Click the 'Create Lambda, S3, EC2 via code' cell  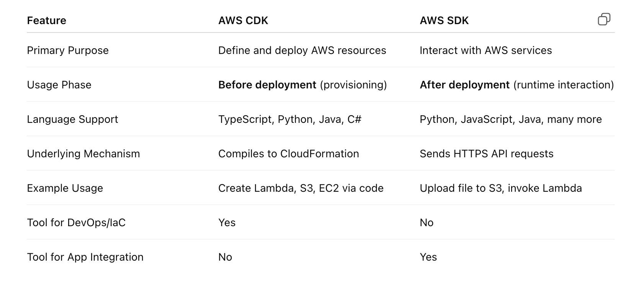[301, 188]
